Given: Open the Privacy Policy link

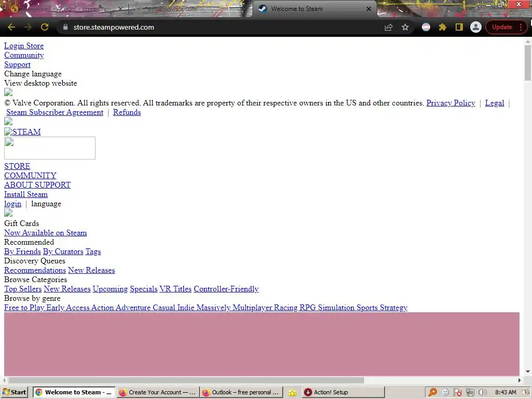Looking at the screenshot, I should [x=450, y=103].
